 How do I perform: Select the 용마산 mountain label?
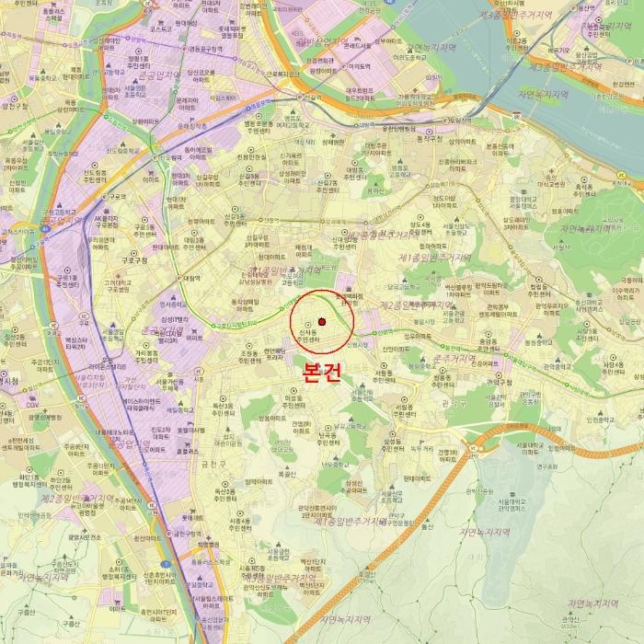(375, 191)
